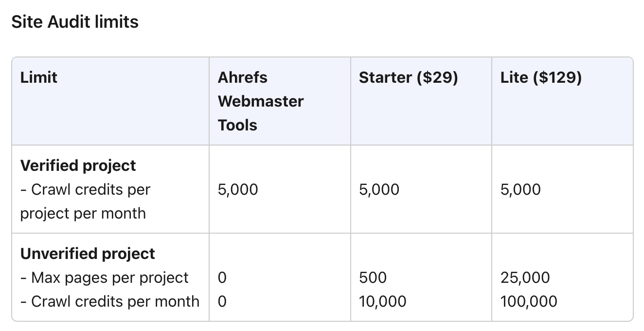The height and width of the screenshot is (331, 644).
Task: Select the 100,000 crawl credits value
Action: tap(529, 301)
